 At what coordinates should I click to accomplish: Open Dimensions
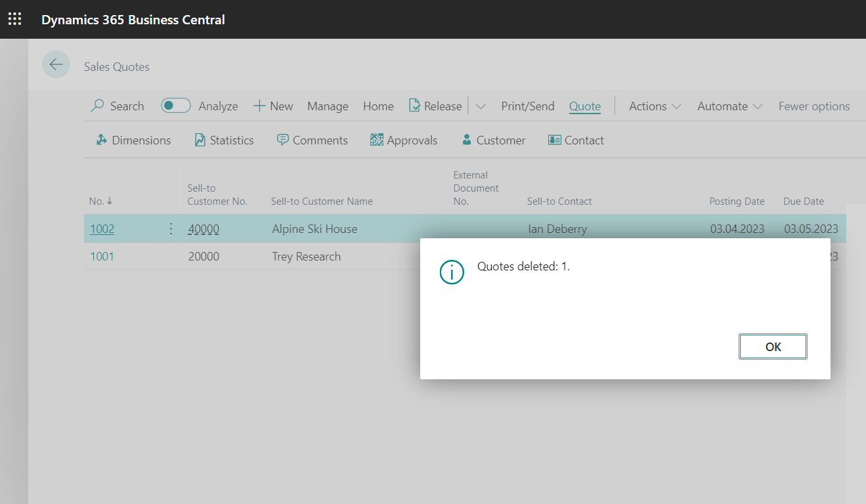pyautogui.click(x=133, y=140)
